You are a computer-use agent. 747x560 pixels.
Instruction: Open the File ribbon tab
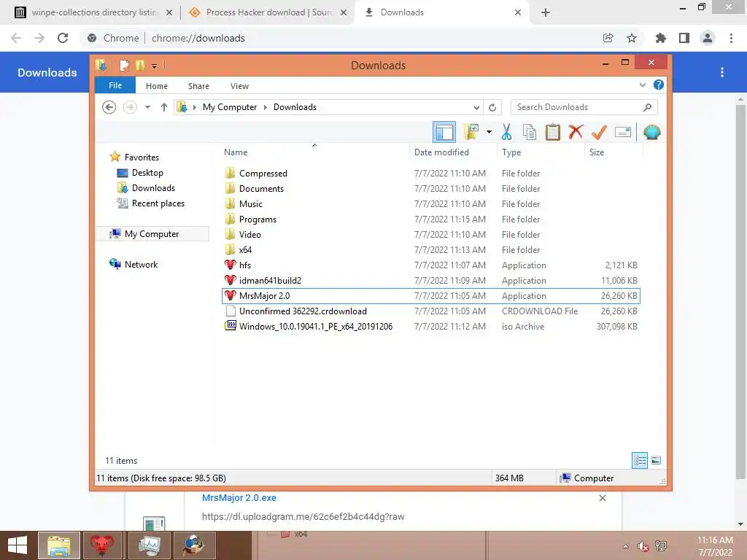click(115, 86)
